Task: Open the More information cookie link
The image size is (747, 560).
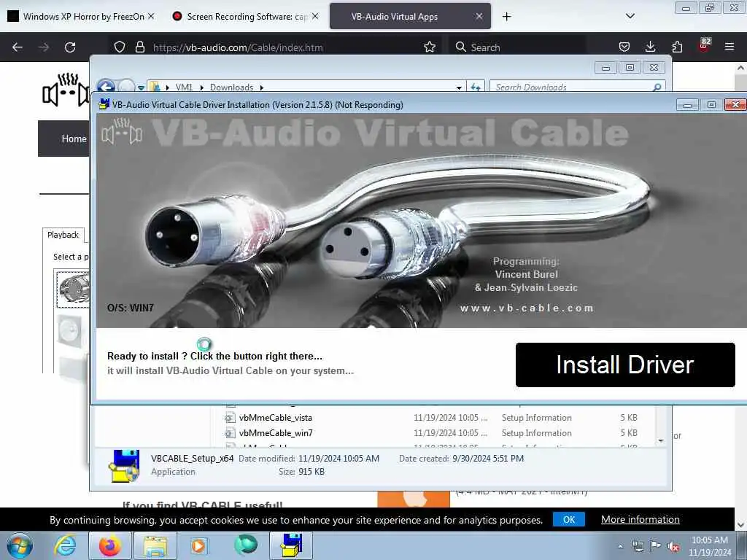Action: (x=640, y=519)
